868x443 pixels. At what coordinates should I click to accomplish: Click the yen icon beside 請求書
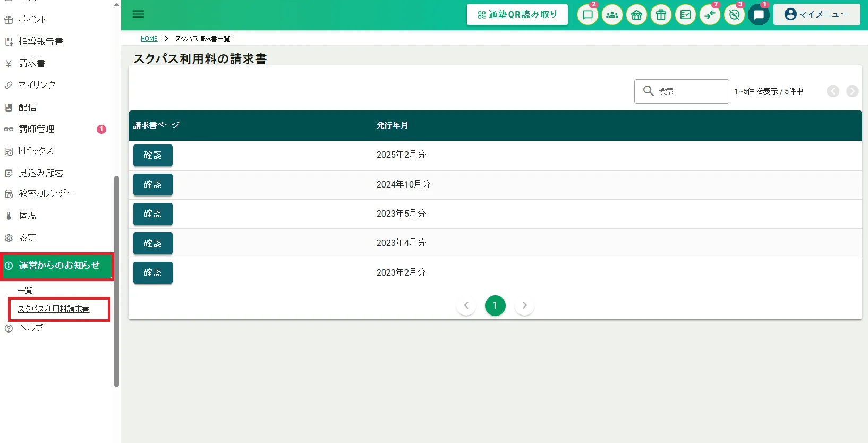(x=8, y=63)
